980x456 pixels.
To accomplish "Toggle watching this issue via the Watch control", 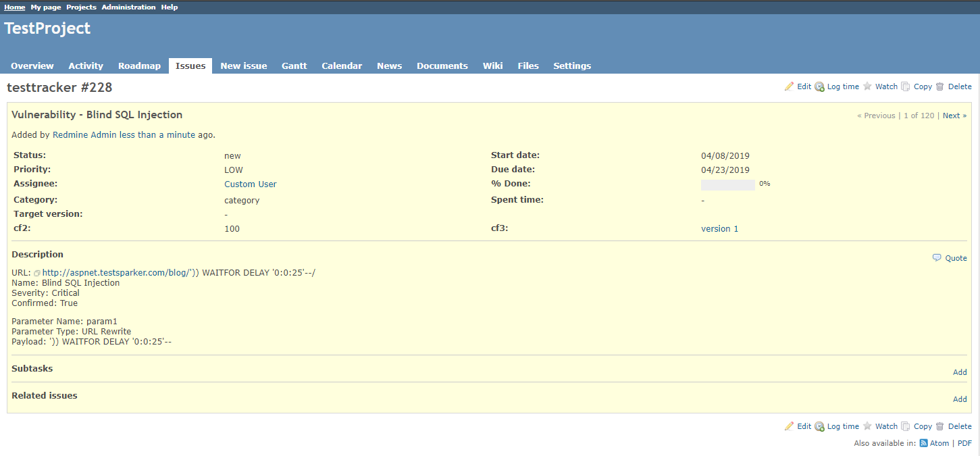I will [x=886, y=86].
